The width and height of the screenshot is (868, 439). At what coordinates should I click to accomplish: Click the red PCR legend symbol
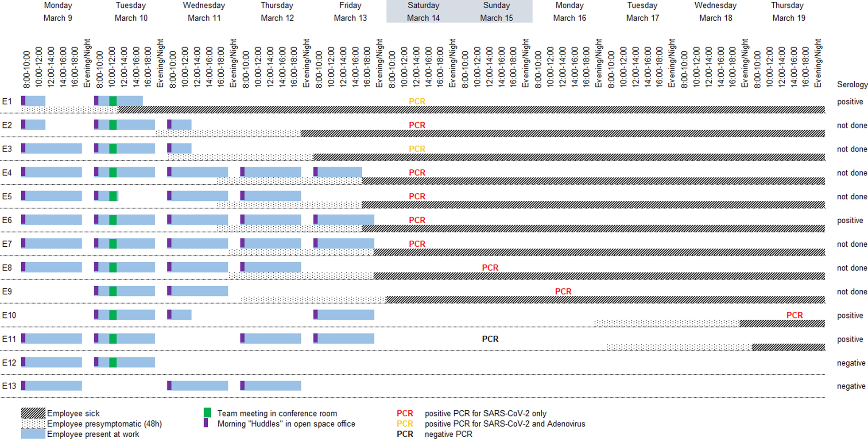(x=405, y=413)
